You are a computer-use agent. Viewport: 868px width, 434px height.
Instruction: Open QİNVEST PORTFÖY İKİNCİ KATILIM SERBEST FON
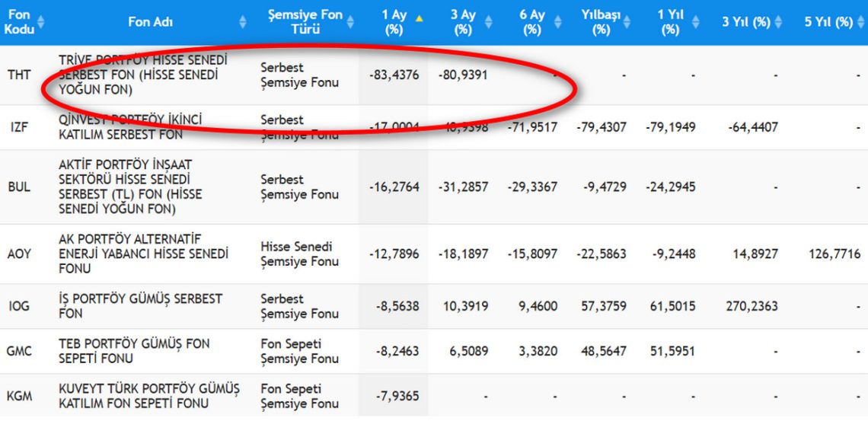pos(131,126)
